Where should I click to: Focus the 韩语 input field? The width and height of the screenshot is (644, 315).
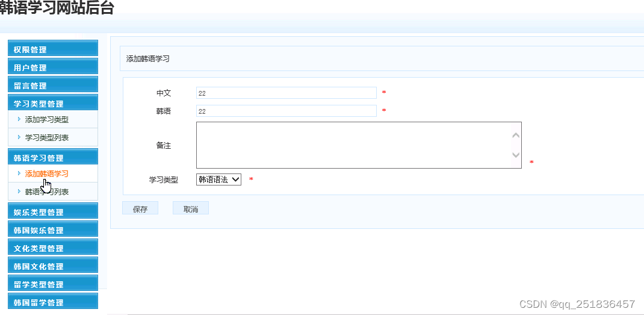286,111
